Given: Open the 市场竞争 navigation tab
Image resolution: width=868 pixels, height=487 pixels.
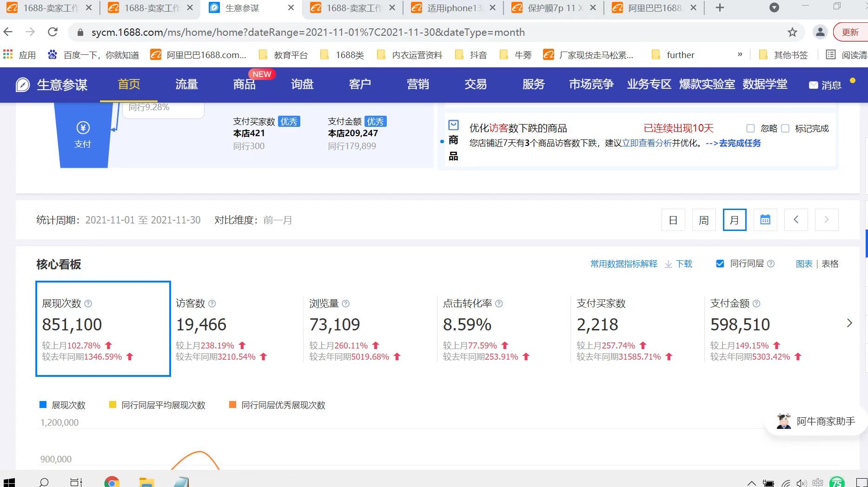Looking at the screenshot, I should click(x=591, y=84).
